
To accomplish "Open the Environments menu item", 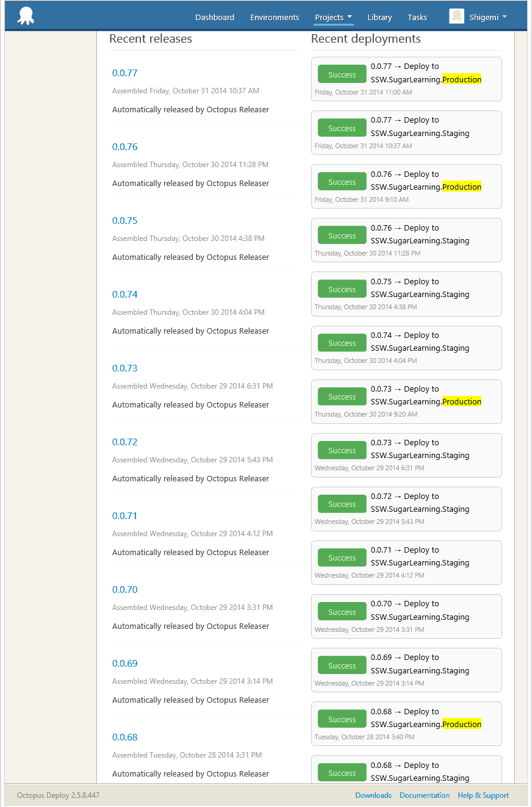I will pos(275,17).
